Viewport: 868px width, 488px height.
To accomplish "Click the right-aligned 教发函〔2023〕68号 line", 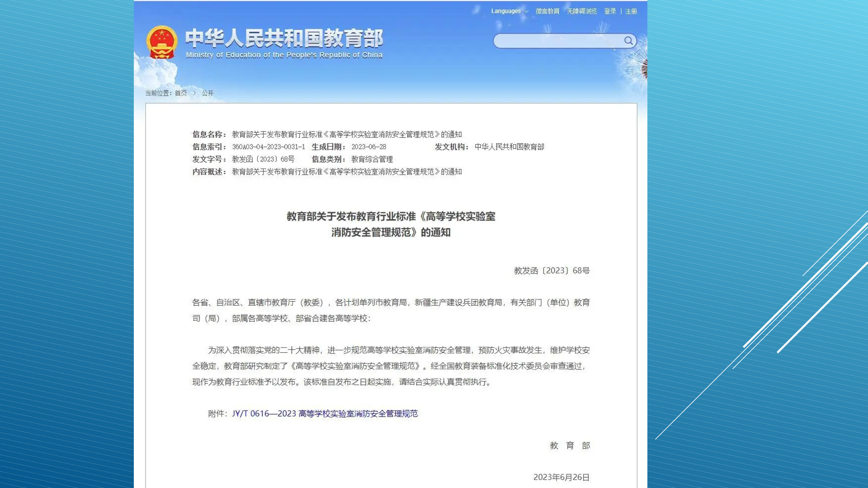I will tap(552, 271).
